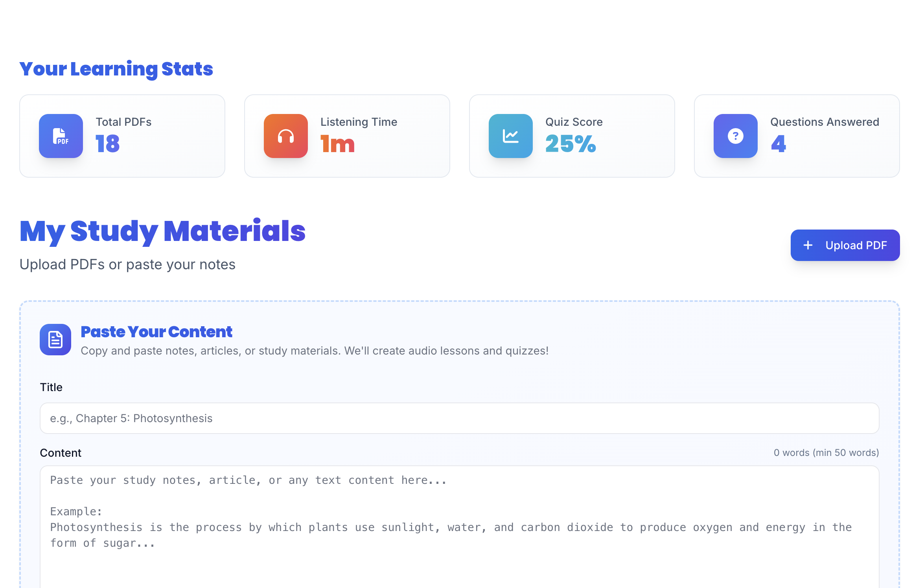This screenshot has height=588, width=924.
Task: Click the document icon beside Paste Your Content
Action: click(55, 340)
